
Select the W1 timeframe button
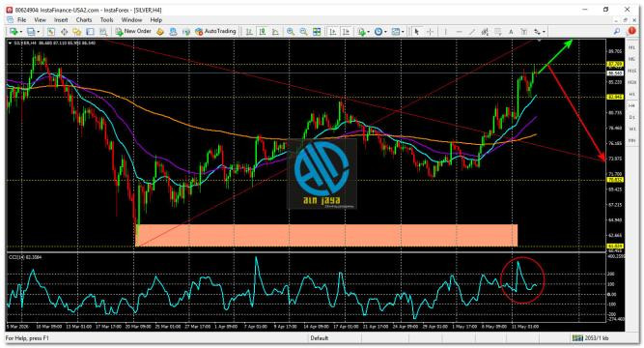(632, 129)
